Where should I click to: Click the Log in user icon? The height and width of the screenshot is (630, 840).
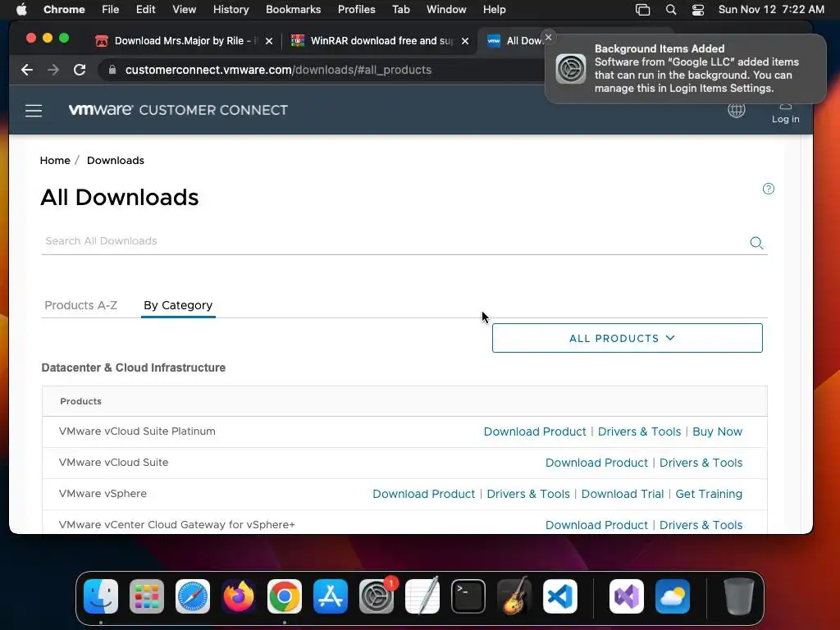(785, 106)
